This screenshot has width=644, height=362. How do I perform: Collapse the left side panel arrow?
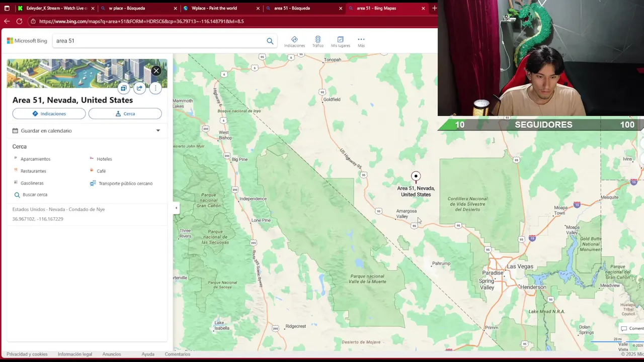[x=176, y=208]
